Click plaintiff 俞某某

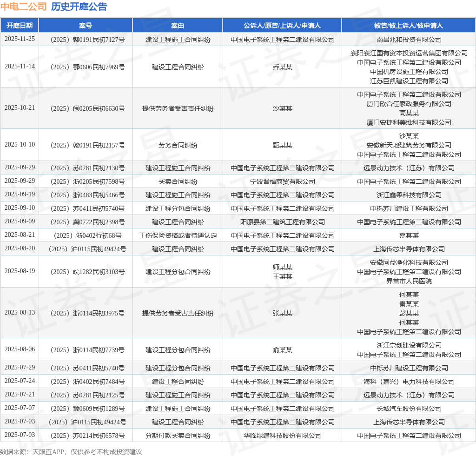(282, 350)
